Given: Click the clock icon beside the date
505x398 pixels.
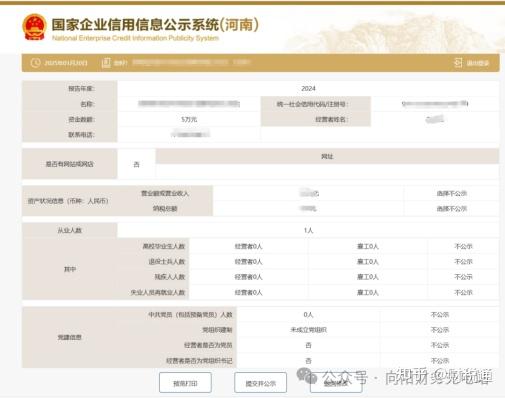Looking at the screenshot, I should (36, 63).
